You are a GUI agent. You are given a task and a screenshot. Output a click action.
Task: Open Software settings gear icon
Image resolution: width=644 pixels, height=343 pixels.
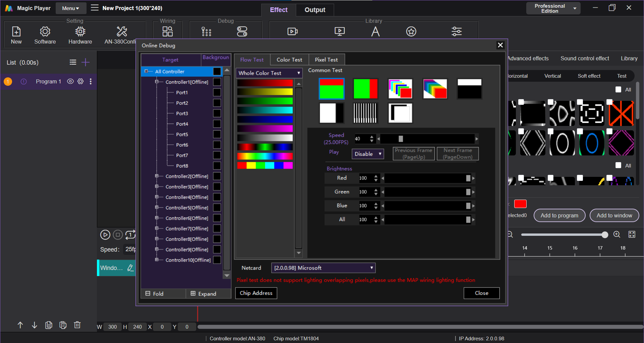(45, 32)
